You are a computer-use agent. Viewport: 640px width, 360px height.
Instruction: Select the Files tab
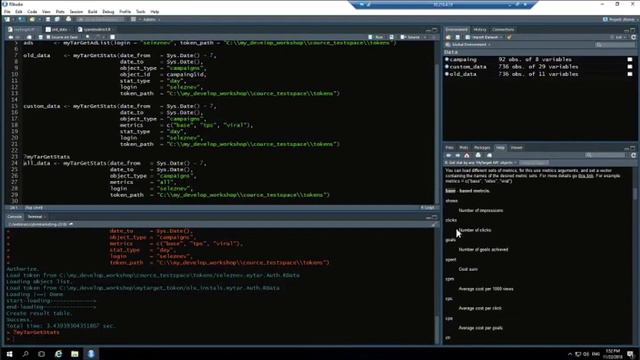coord(449,148)
